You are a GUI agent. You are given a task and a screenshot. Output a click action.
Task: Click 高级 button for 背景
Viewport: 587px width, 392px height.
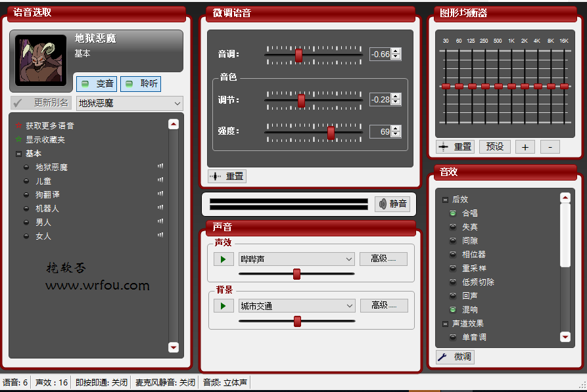pyautogui.click(x=384, y=305)
